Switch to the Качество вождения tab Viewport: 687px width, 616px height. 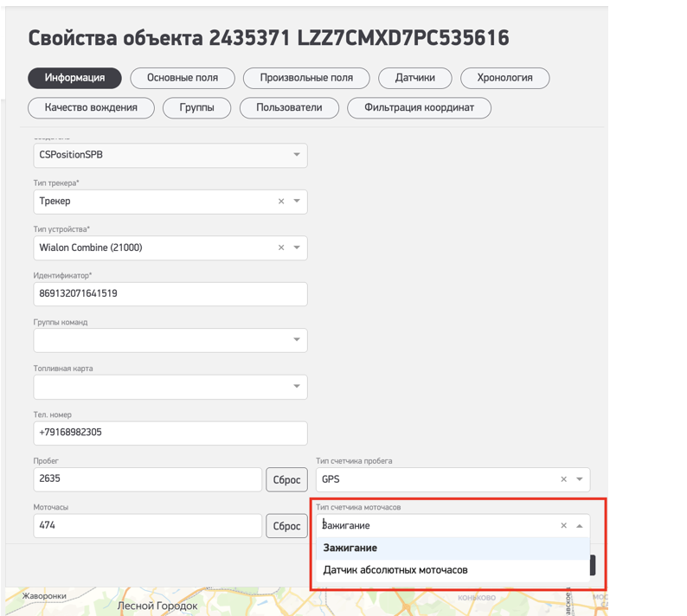pos(91,108)
